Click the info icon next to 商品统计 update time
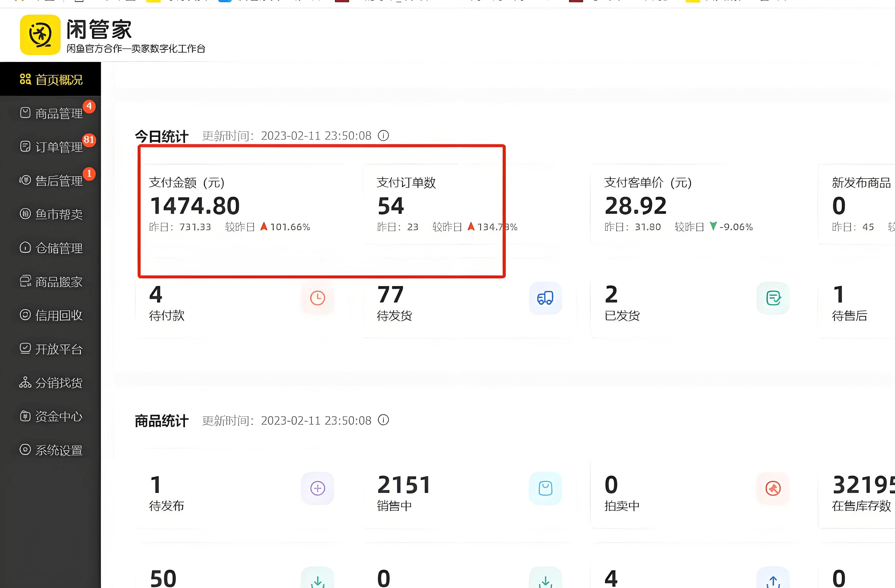 click(383, 420)
